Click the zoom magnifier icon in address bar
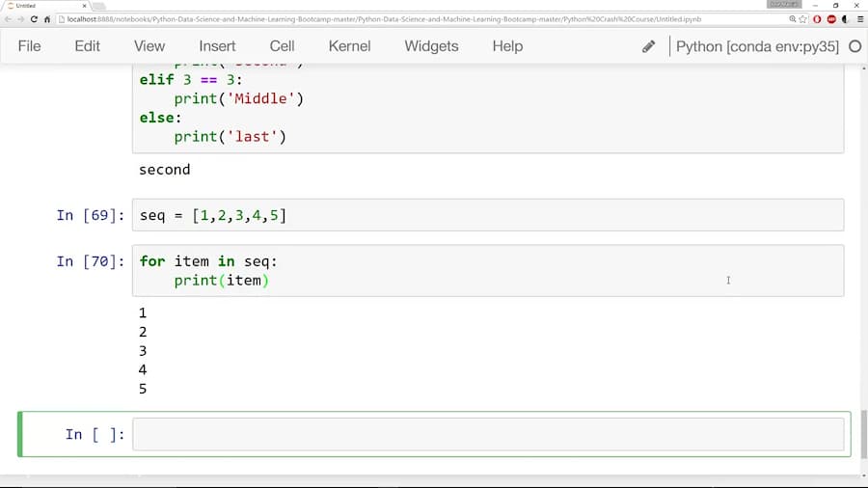This screenshot has height=488, width=868. pyautogui.click(x=792, y=19)
